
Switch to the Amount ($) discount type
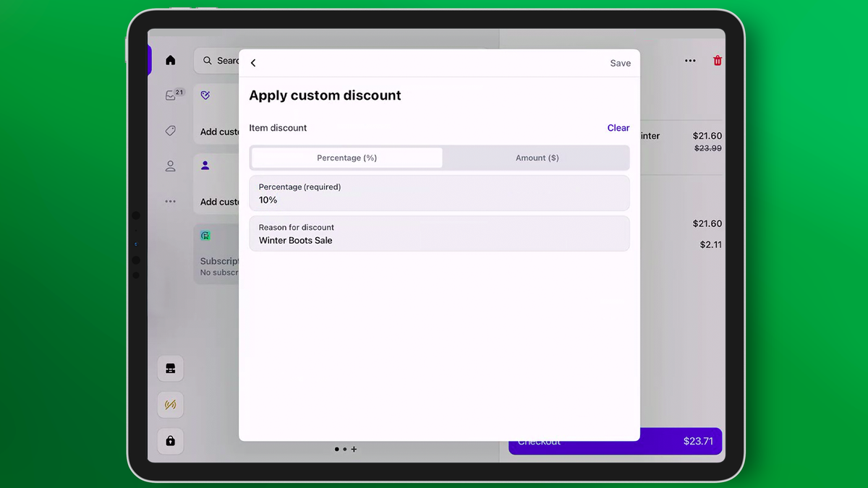click(x=537, y=158)
